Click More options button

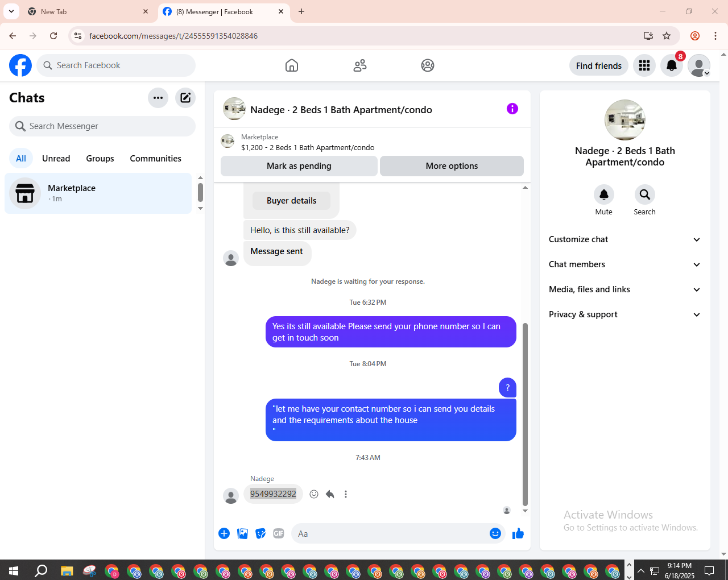point(452,166)
